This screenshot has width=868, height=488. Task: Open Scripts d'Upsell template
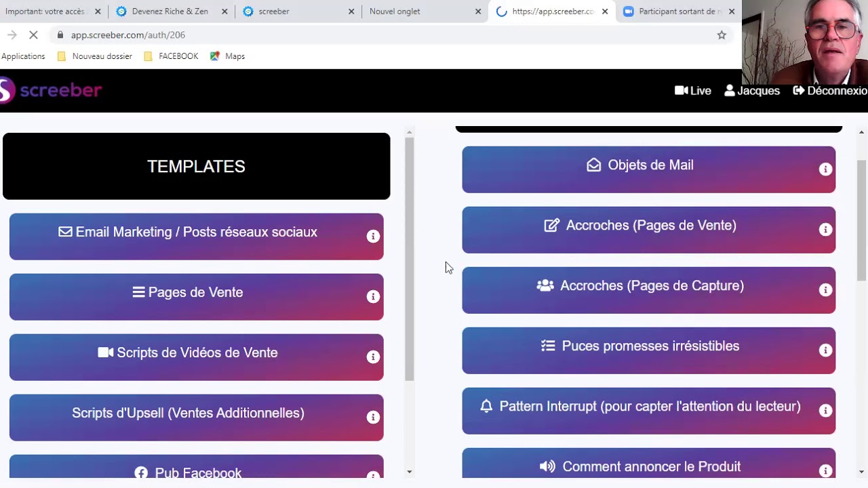coord(196,418)
